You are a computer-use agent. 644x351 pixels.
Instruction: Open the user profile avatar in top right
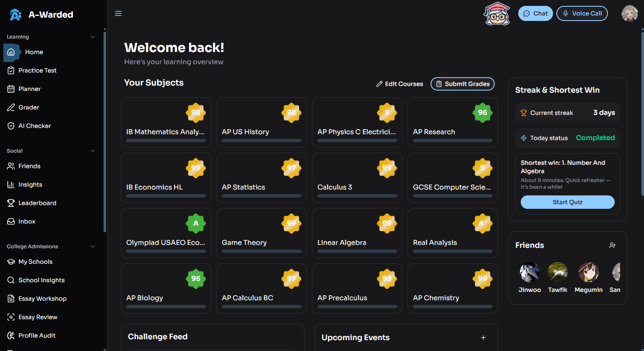[x=629, y=13]
